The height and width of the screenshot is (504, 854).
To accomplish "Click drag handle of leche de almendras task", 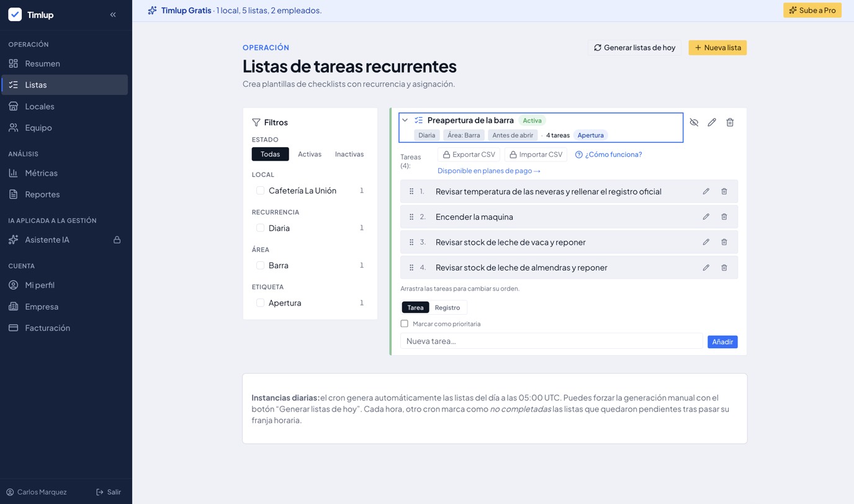I will (411, 268).
